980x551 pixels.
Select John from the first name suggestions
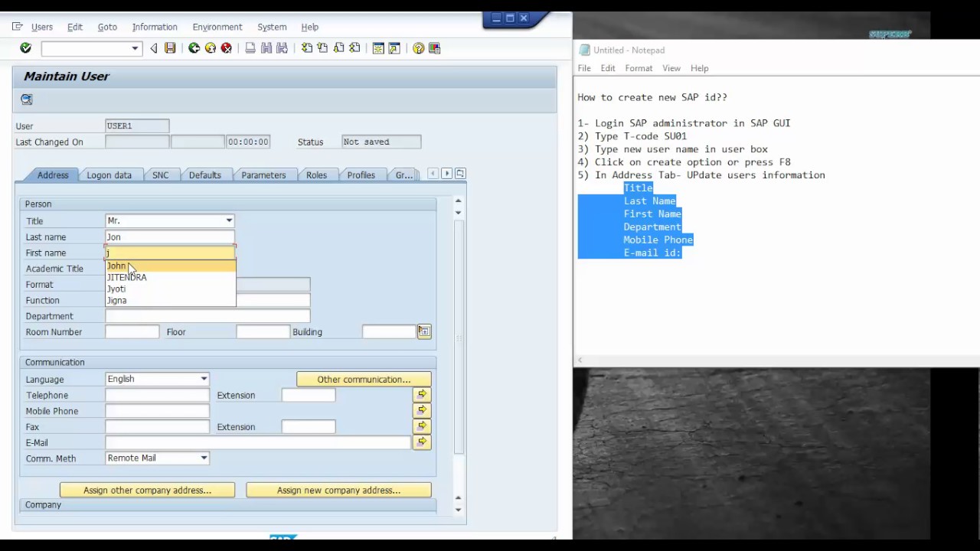click(171, 266)
